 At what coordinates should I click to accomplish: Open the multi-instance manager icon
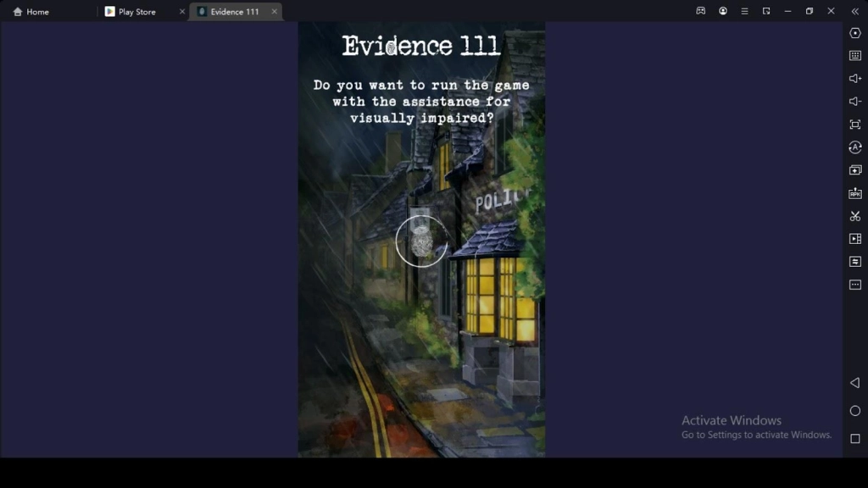point(854,169)
